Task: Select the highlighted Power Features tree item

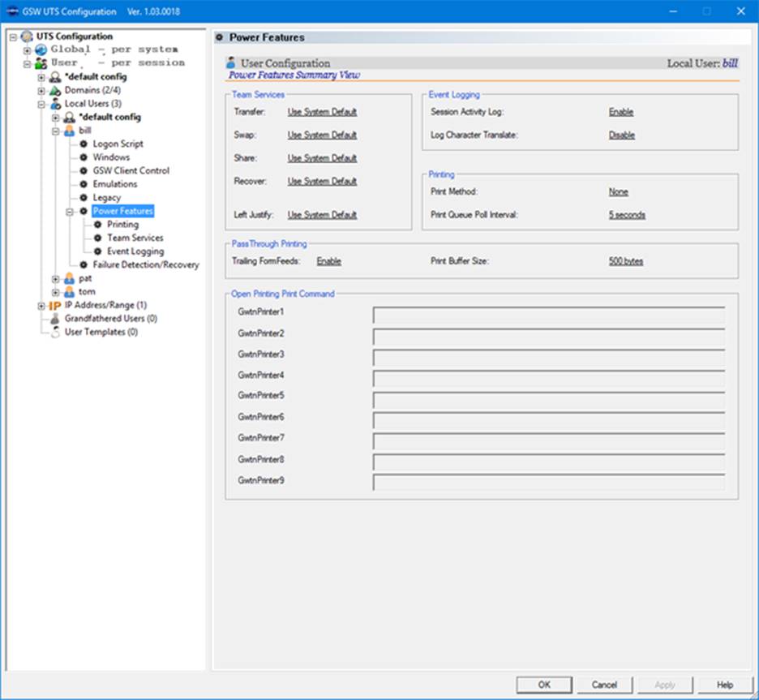Action: click(x=123, y=211)
